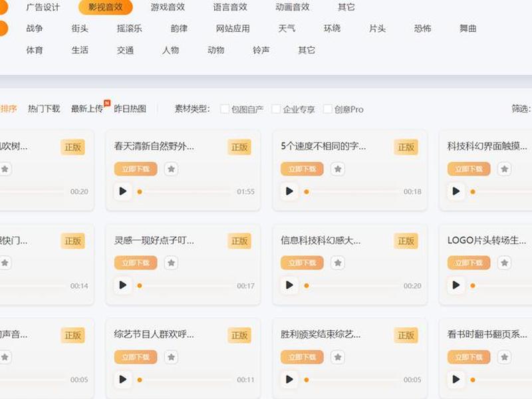This screenshot has height=399, width=532.
Task: Download 综艺节目人群欢呼 via 立即下载
Action: pyautogui.click(x=136, y=357)
